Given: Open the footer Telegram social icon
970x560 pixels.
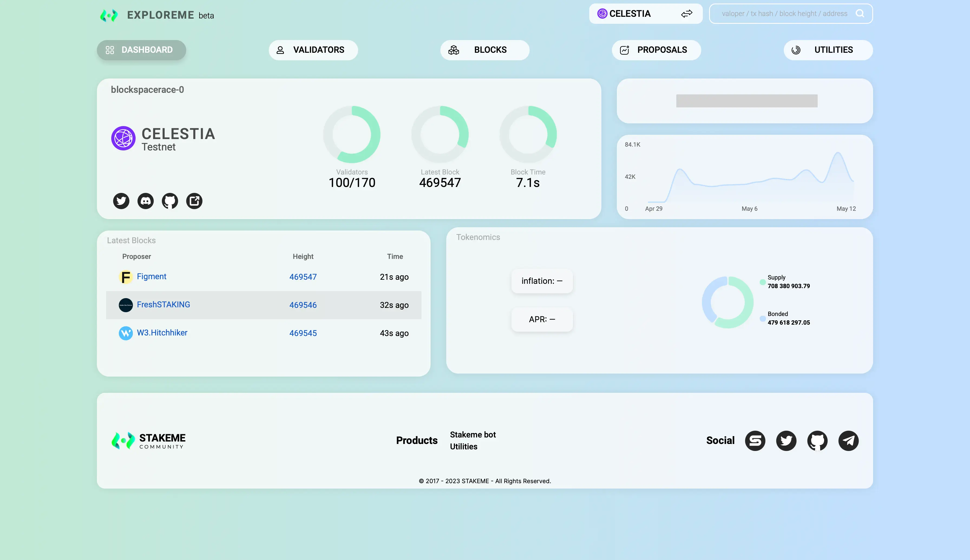Looking at the screenshot, I should click(x=848, y=441).
